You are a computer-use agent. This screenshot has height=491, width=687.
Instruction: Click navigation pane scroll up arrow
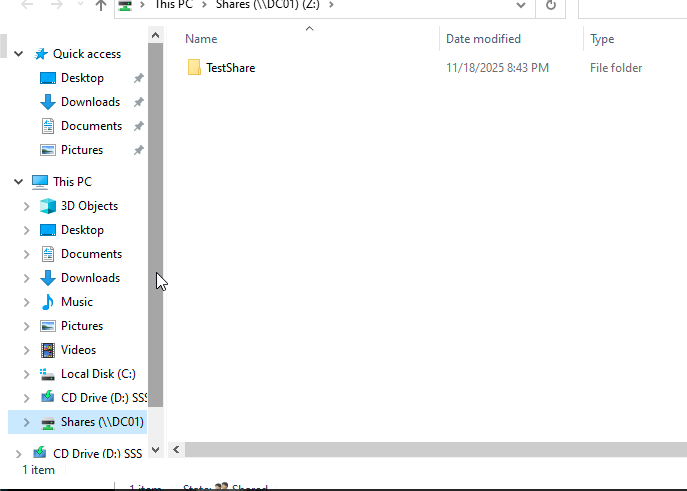pos(156,35)
